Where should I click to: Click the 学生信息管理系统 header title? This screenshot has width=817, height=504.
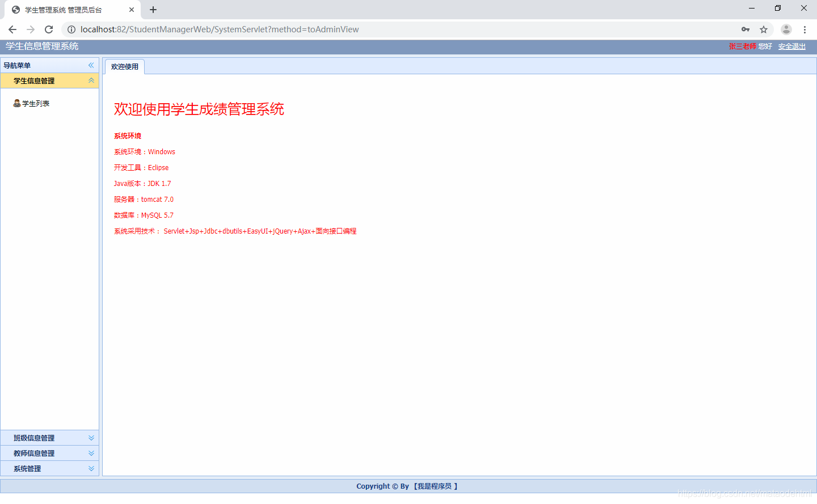coord(42,46)
